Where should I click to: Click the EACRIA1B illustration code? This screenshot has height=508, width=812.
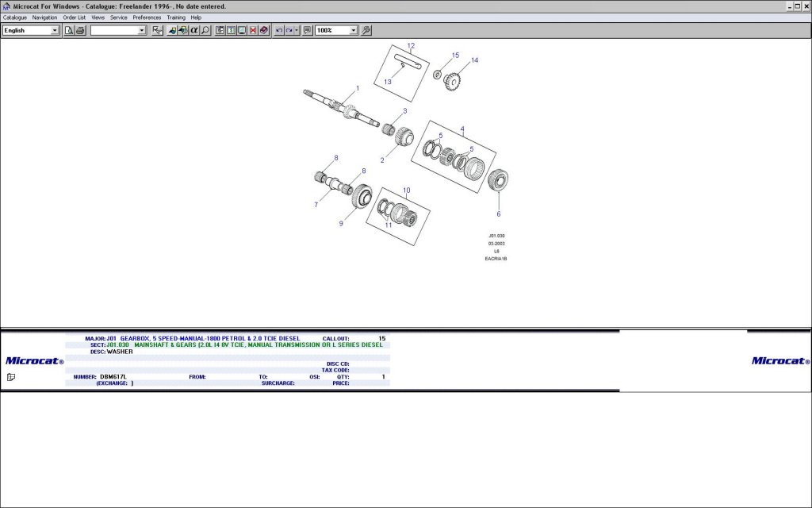496,259
